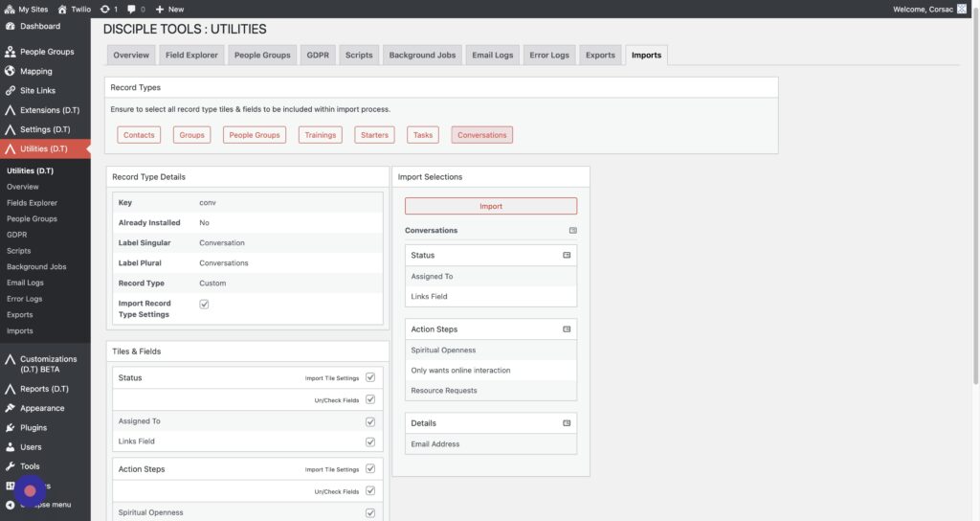Click the Twilio home icon in admin bar
Screen dimensions: 980x521
(x=62, y=9)
